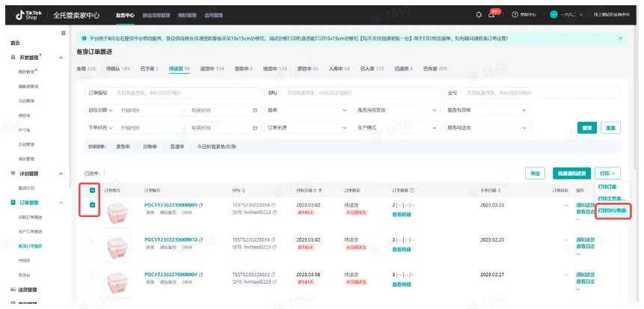Screen dimensions: 644x309
Task: Collapse the 计划管理 sidebar section
Action: (x=61, y=174)
